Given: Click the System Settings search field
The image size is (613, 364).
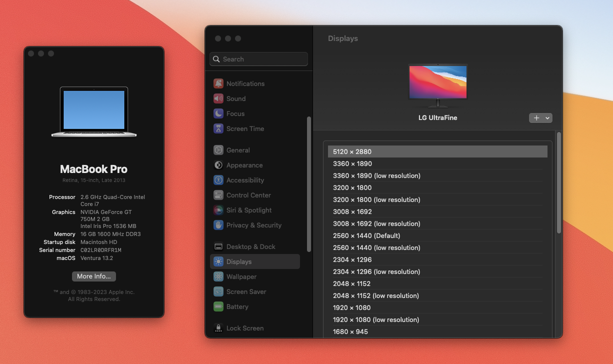Looking at the screenshot, I should pos(259,59).
